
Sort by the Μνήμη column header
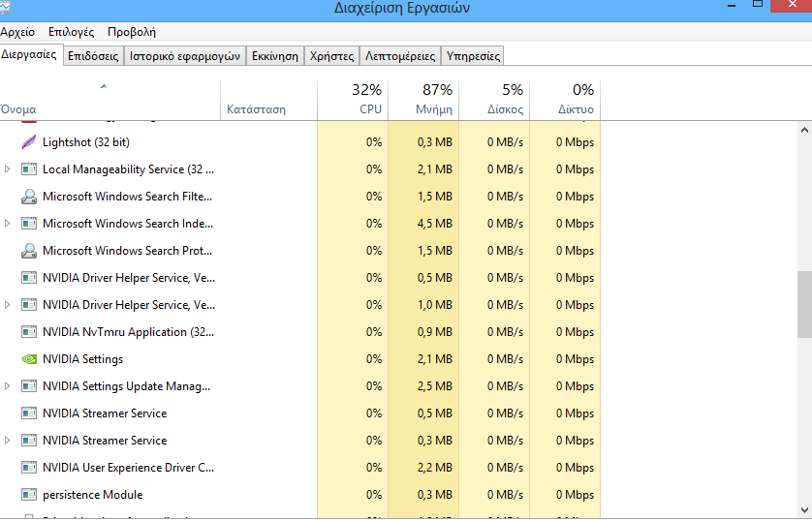pos(423,101)
